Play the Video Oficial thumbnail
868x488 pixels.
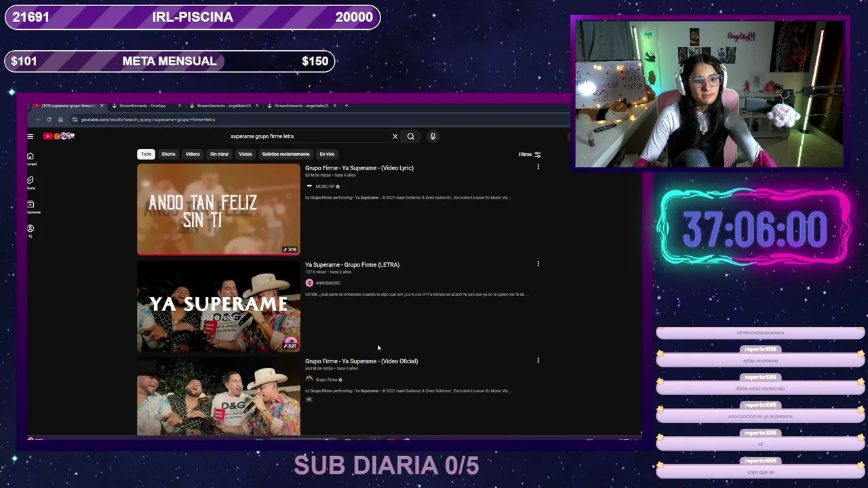[x=218, y=396]
